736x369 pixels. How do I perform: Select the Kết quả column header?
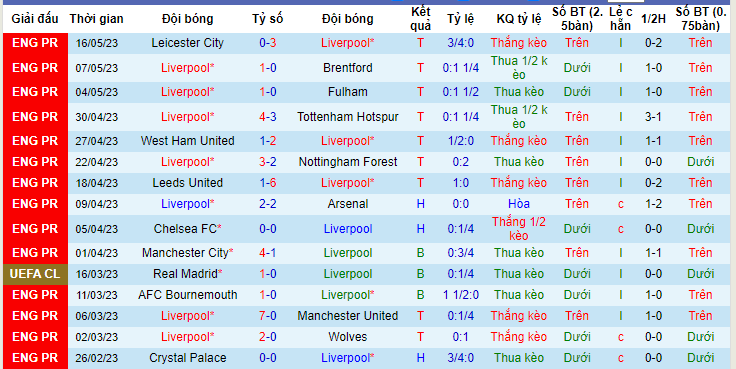(421, 19)
